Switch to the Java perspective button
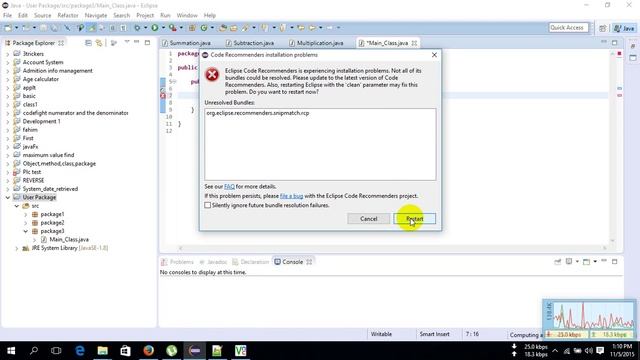 624,28
